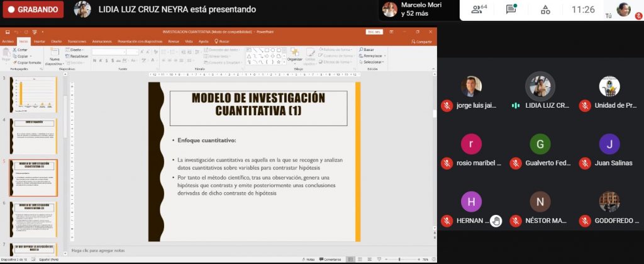Activate the Copiar formato painter
Viewport: 644px width, 264px height.
(x=27, y=62)
